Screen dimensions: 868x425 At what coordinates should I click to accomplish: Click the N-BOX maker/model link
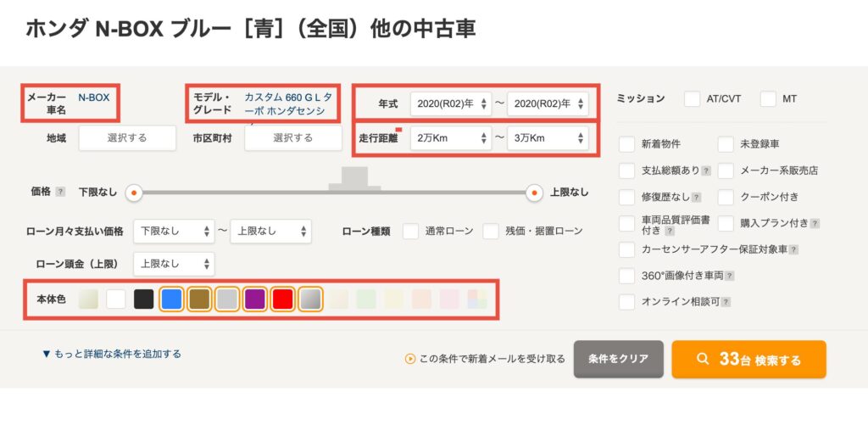point(93,98)
